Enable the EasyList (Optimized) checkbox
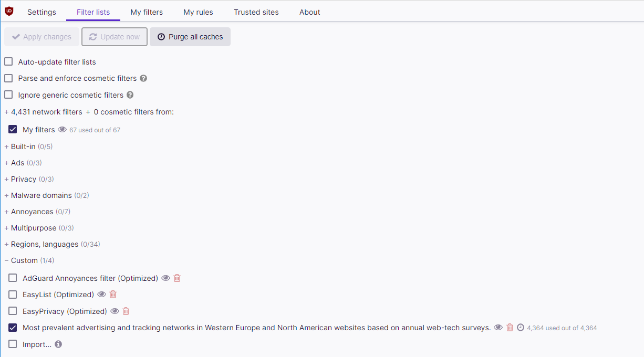 click(x=13, y=295)
